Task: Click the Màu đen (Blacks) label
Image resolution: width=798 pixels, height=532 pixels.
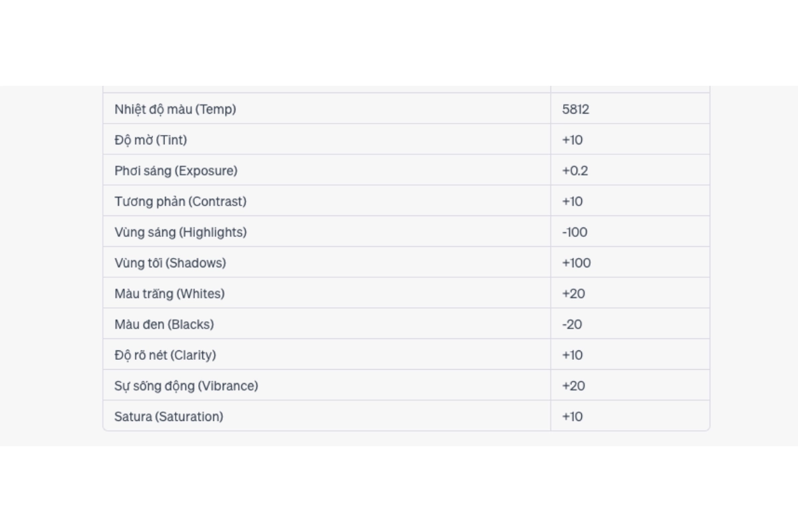Action: pyautogui.click(x=164, y=325)
